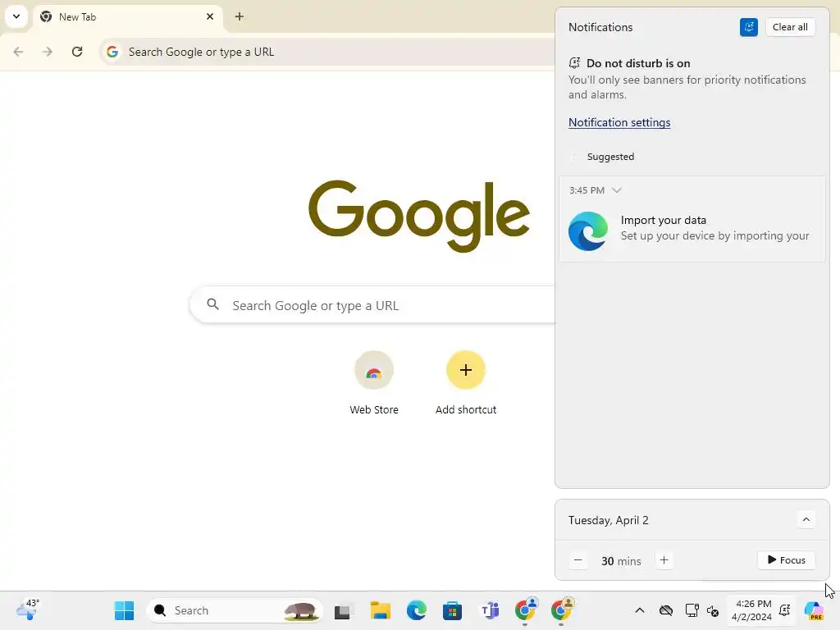This screenshot has height=630, width=840.
Task: Launch Microsoft Edge from the taskbar
Action: tap(416, 610)
